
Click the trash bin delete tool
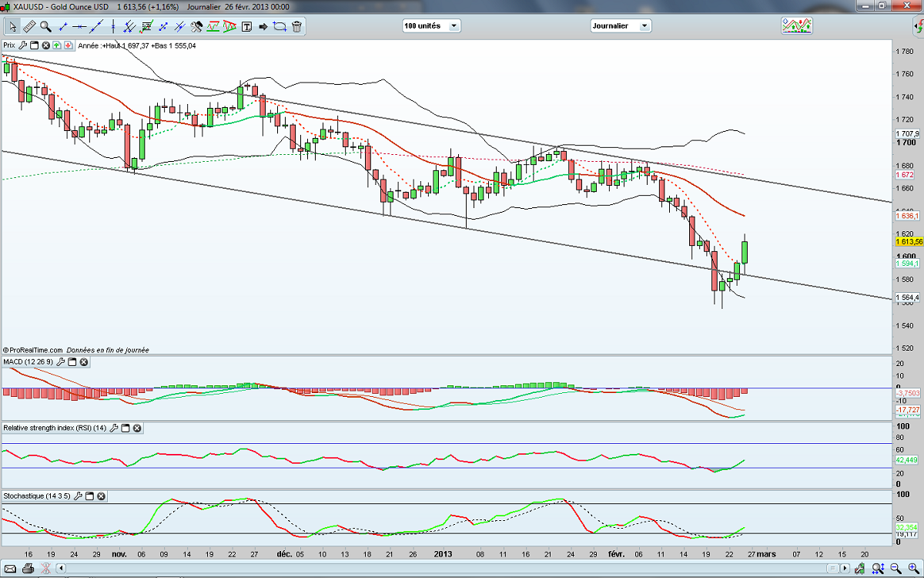pyautogui.click(x=296, y=26)
